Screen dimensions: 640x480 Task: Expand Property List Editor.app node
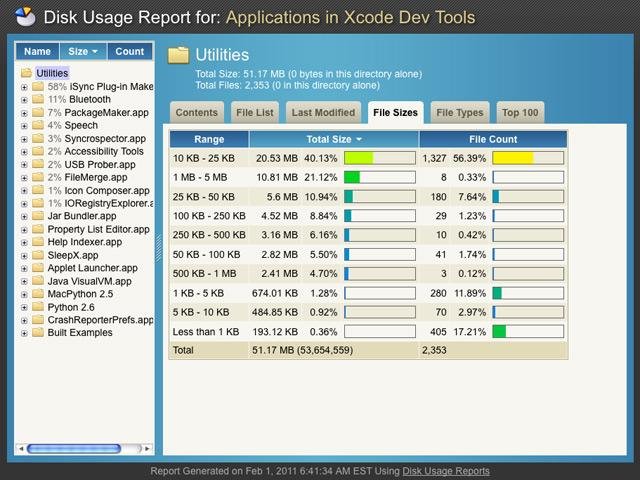24,230
